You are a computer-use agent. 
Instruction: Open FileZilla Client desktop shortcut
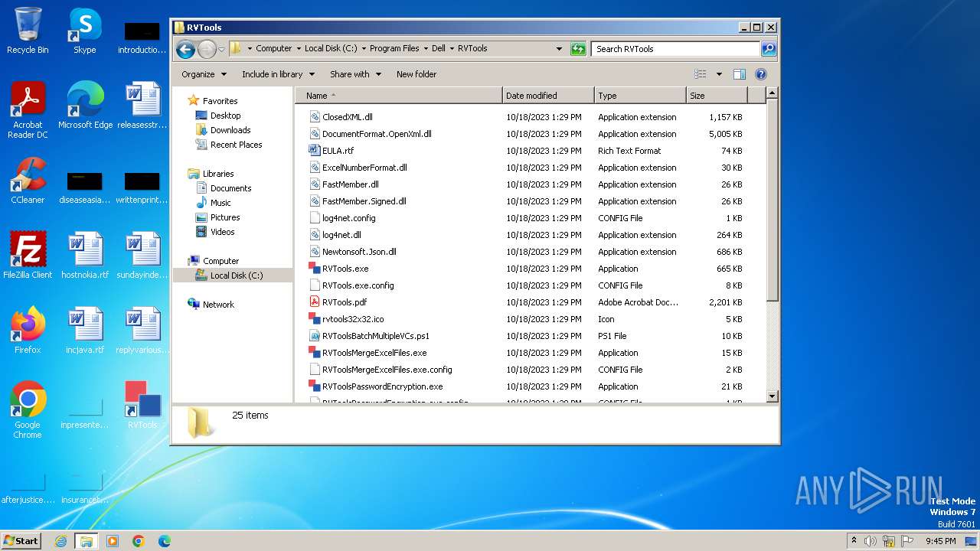[28, 256]
